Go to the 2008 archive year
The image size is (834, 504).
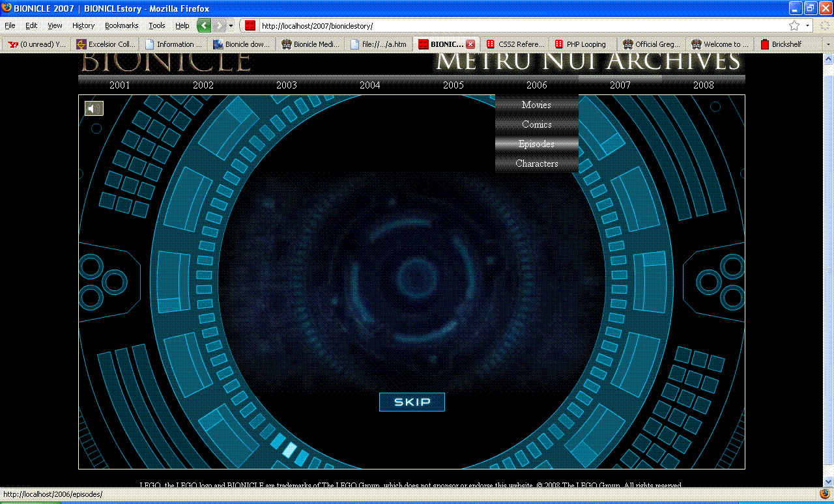[x=704, y=85]
